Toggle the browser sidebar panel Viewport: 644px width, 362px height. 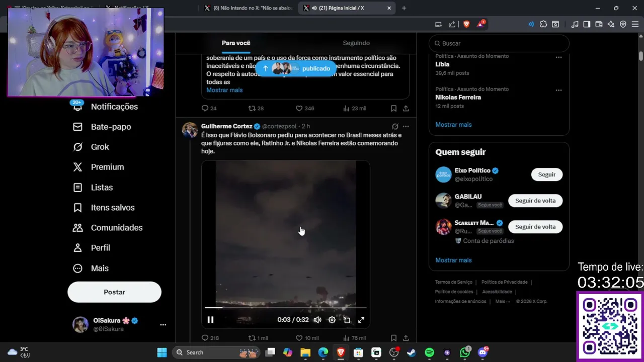(587, 24)
